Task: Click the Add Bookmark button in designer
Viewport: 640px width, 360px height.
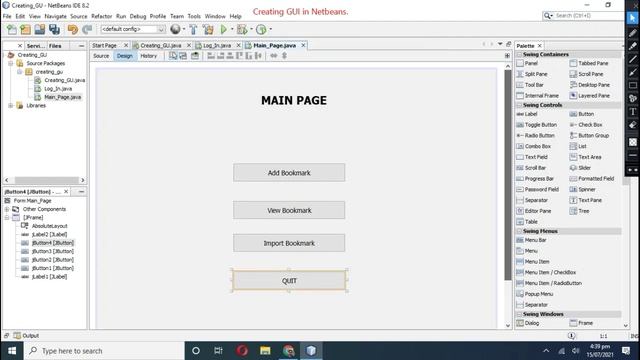Action: [x=289, y=173]
